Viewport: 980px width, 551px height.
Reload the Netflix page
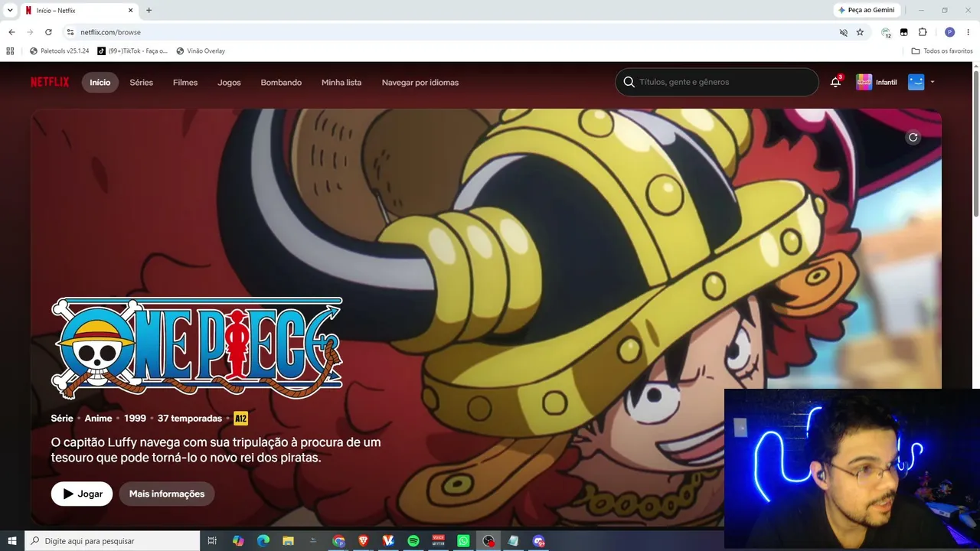click(48, 32)
